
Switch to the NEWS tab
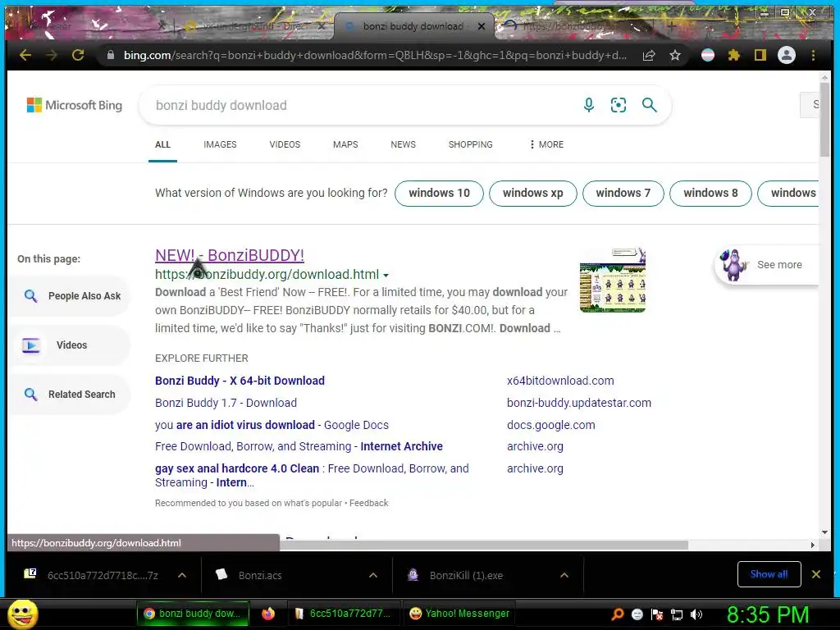point(403,144)
